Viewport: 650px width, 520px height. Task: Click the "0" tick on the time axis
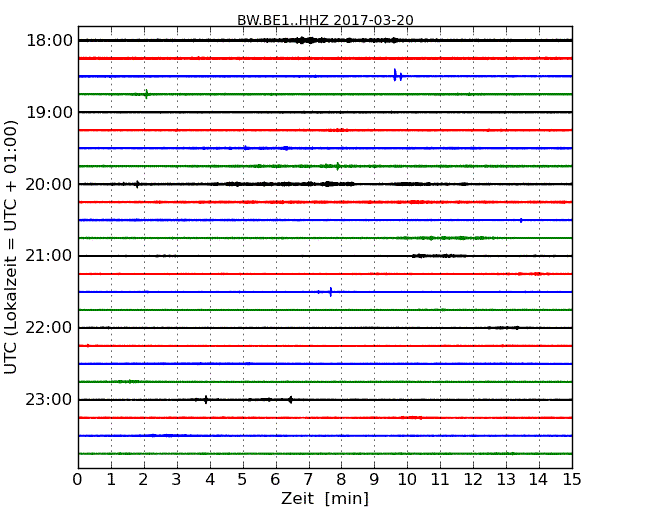[78, 479]
